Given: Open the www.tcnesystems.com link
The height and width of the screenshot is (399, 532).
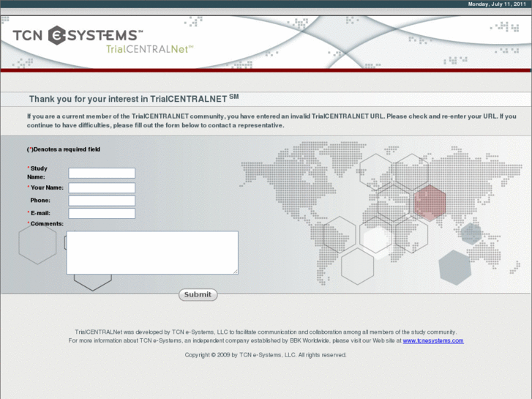Looking at the screenshot, I should [x=433, y=340].
